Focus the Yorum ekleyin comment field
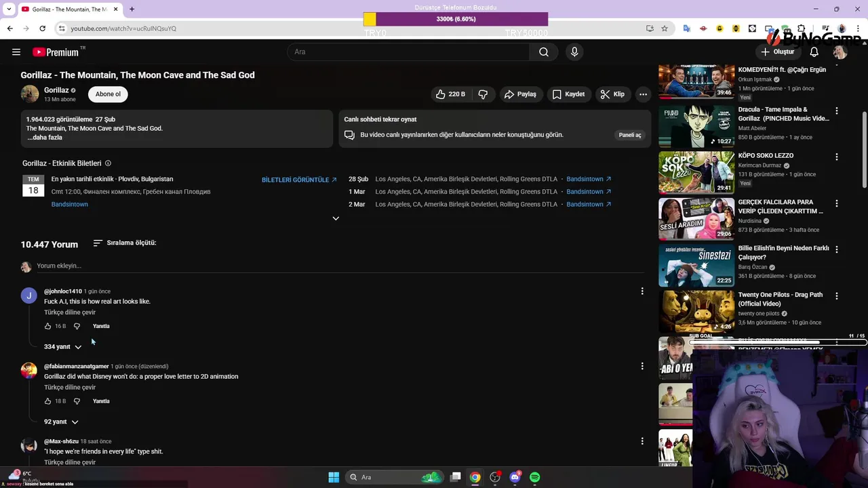 [339, 266]
